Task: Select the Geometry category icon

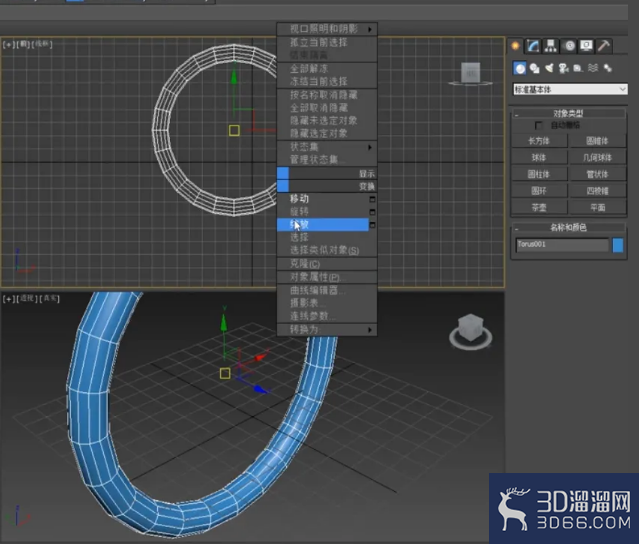Action: click(520, 68)
